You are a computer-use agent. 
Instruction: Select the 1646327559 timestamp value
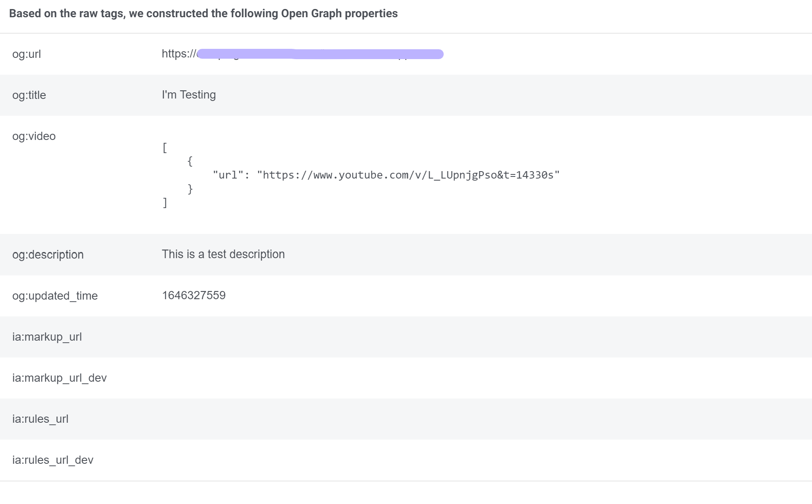click(194, 296)
